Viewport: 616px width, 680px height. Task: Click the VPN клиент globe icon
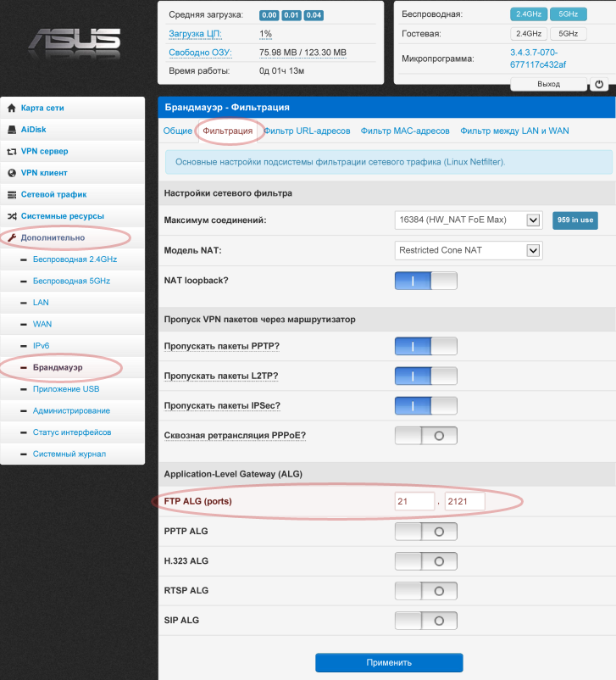coord(11,173)
